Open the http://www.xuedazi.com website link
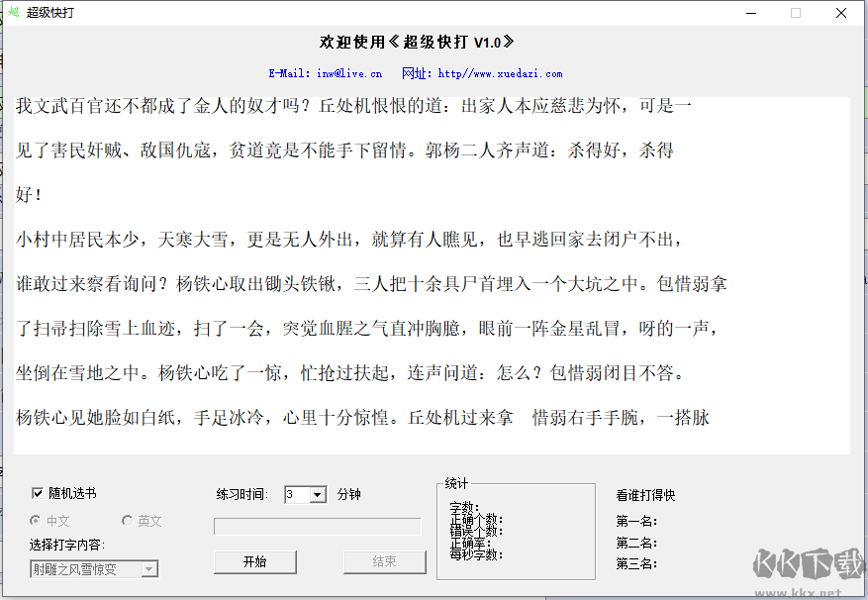This screenshot has width=868, height=600. [x=501, y=73]
